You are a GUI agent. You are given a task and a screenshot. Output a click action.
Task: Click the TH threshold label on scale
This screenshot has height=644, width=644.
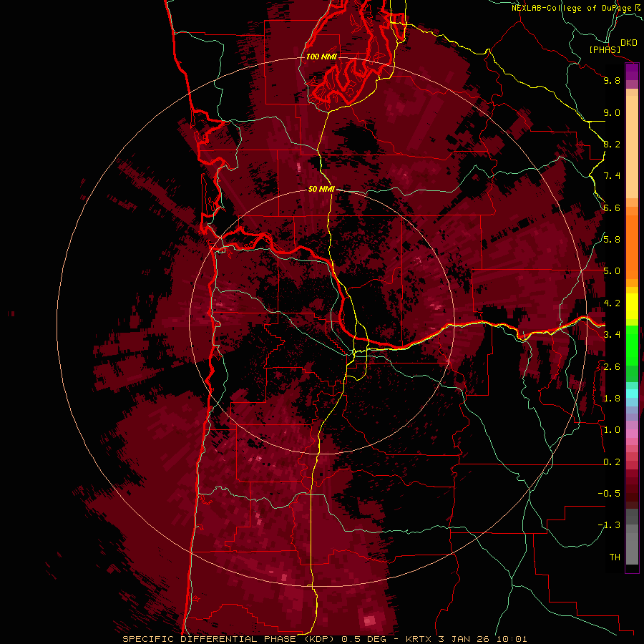(615, 557)
